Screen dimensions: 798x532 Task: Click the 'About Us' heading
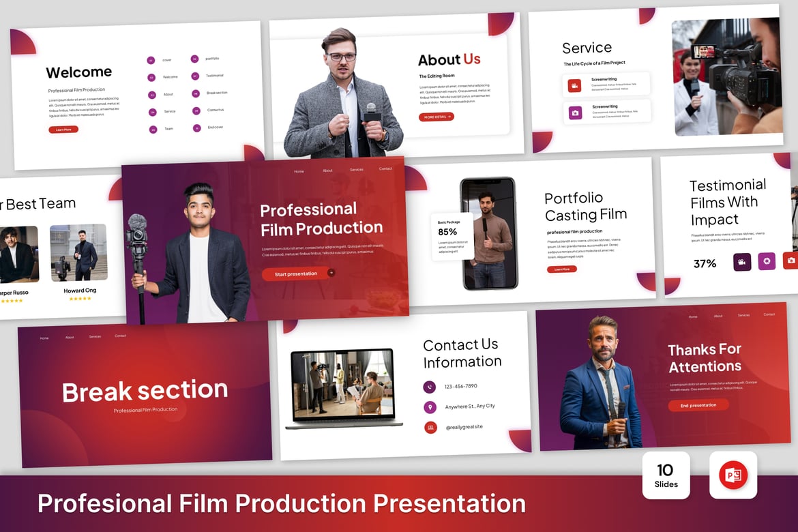[x=449, y=59]
